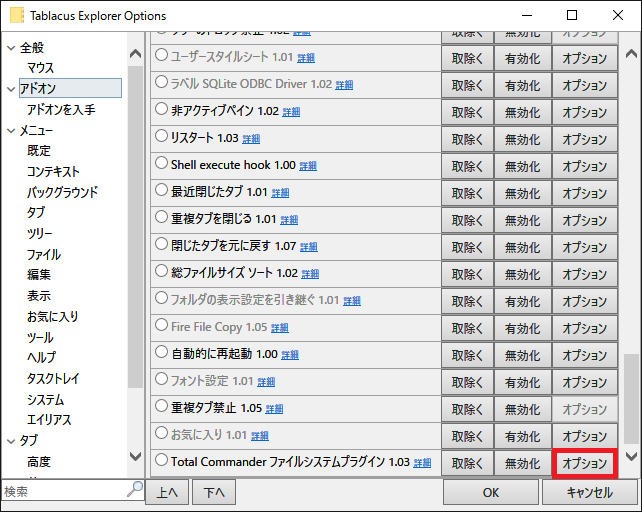Open the マウス settings page
Image resolution: width=642 pixels, height=512 pixels.
tap(41, 68)
